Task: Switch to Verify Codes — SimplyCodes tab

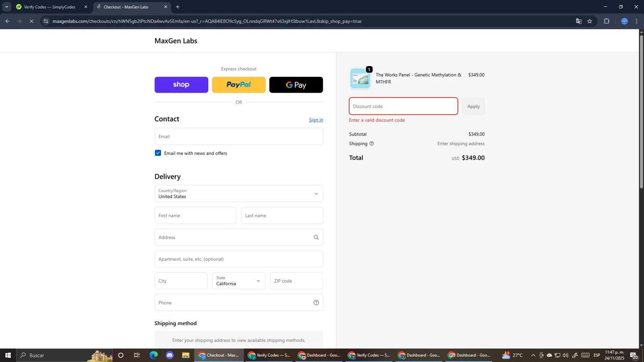Action: click(50, 7)
